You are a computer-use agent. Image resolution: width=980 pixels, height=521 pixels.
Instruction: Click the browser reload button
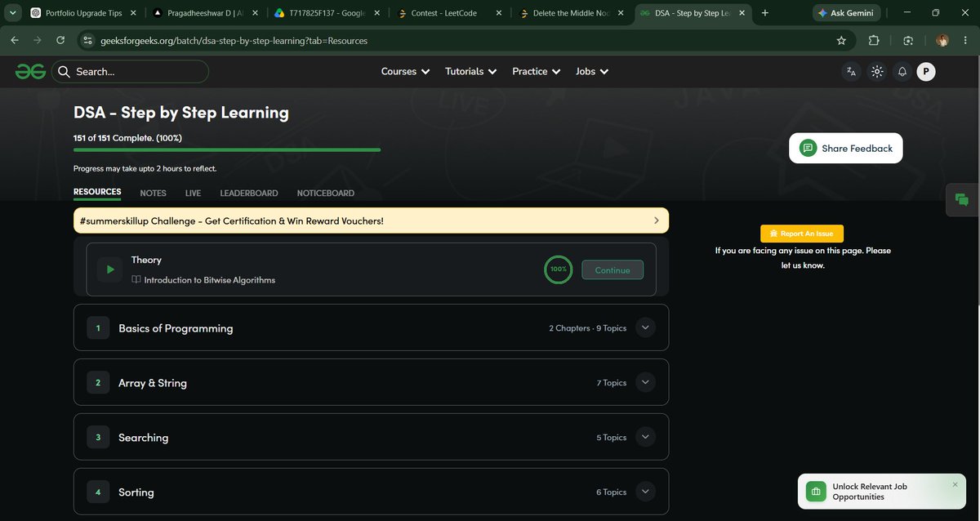60,40
